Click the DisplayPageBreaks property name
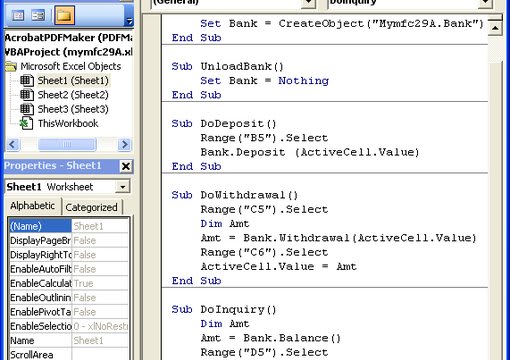 pyautogui.click(x=40, y=241)
